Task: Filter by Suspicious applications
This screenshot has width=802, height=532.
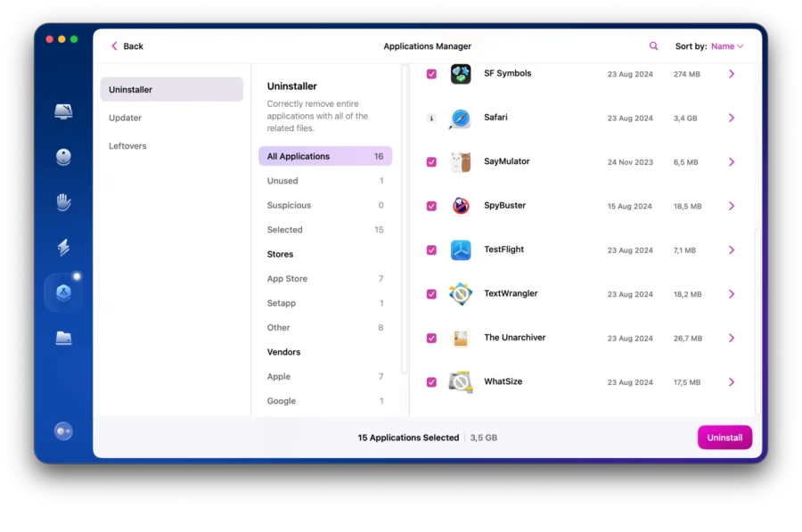Action: coord(325,205)
